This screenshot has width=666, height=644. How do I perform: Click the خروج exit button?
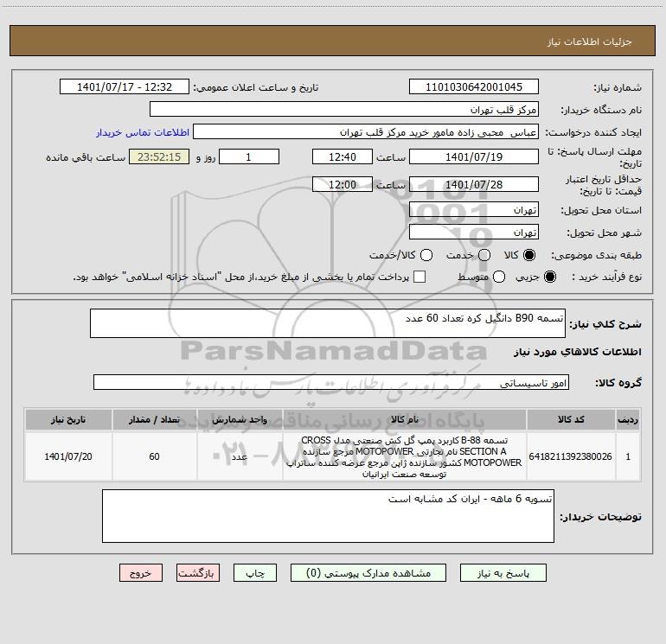[141, 573]
